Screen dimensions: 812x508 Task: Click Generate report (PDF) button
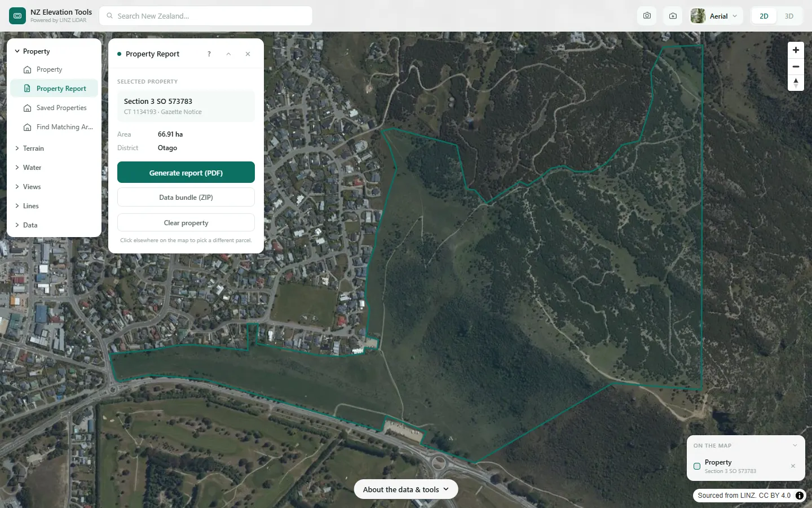(186, 173)
